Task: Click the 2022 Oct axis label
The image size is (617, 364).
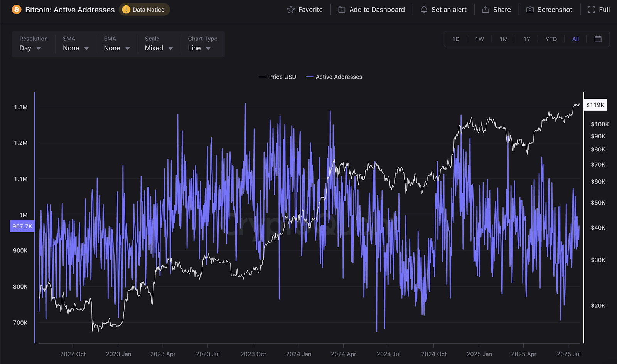Action: point(73,354)
